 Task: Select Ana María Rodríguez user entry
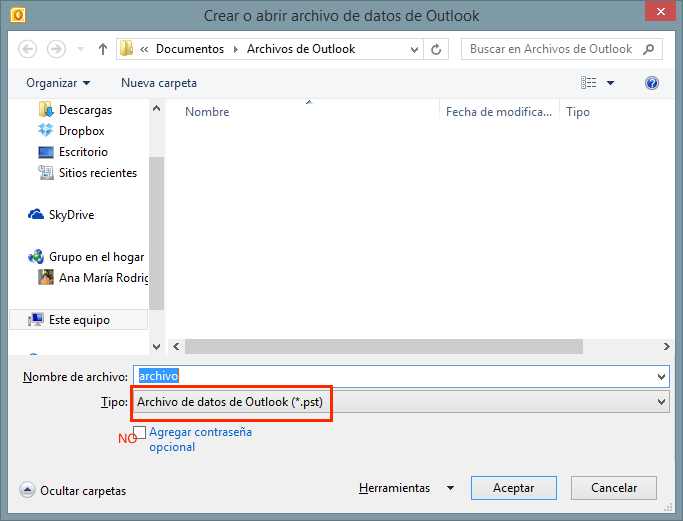point(104,278)
